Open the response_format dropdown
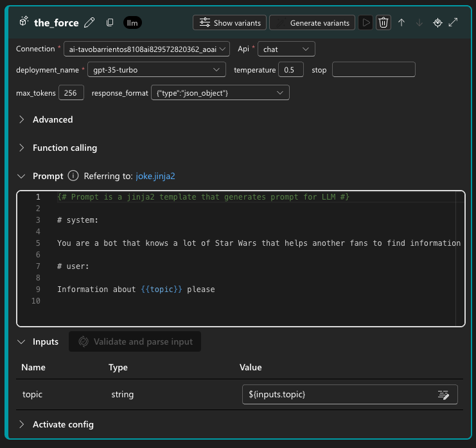Screen dimensions: 476x448 click(x=220, y=93)
